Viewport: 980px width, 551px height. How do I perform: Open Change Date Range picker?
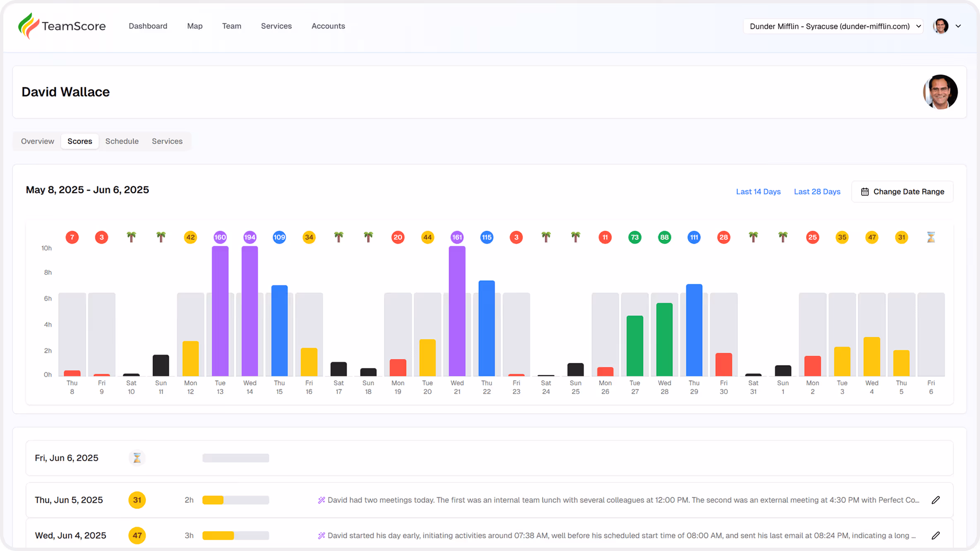click(902, 192)
